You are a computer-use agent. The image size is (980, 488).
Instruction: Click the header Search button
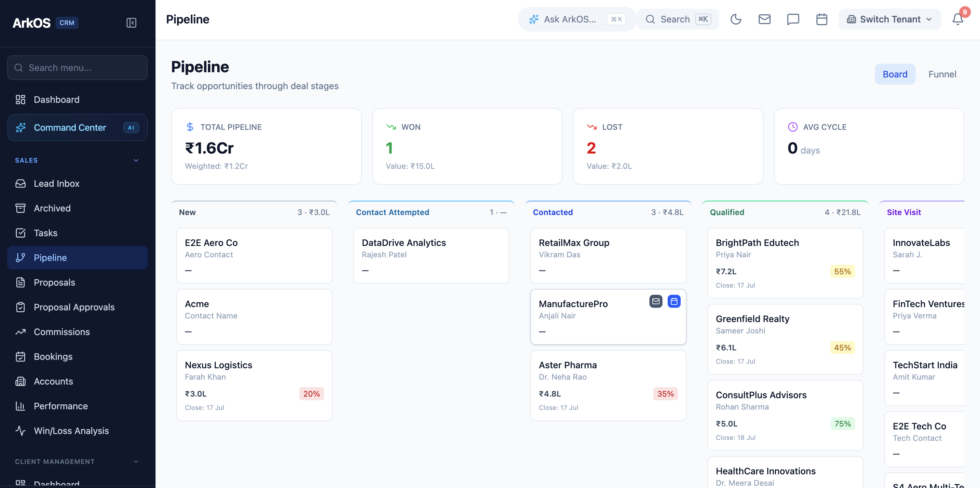tap(678, 20)
